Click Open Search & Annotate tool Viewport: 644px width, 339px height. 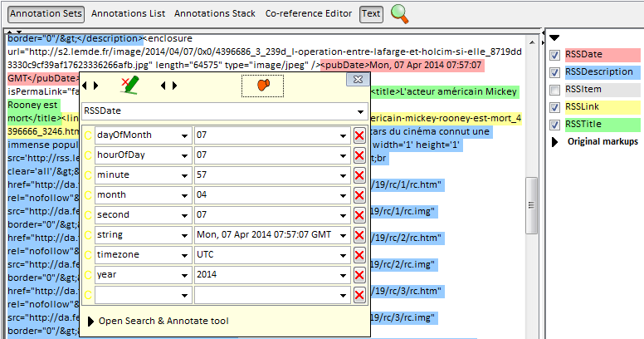163,321
